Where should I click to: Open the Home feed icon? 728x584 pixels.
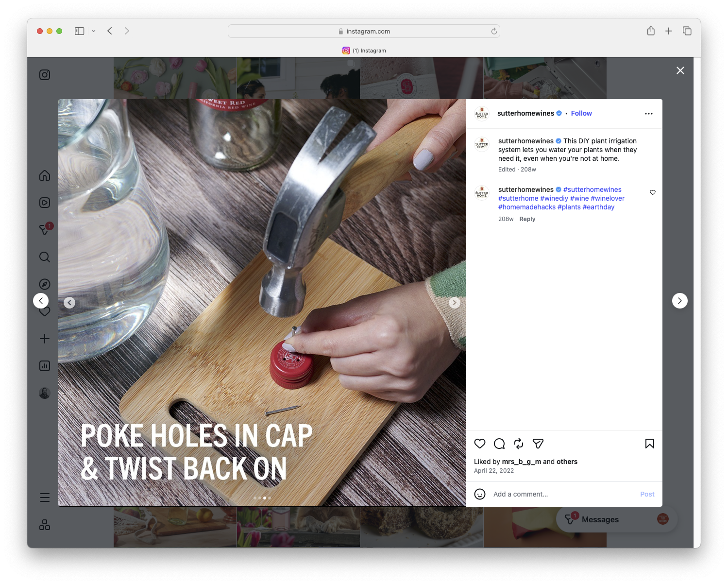point(44,175)
